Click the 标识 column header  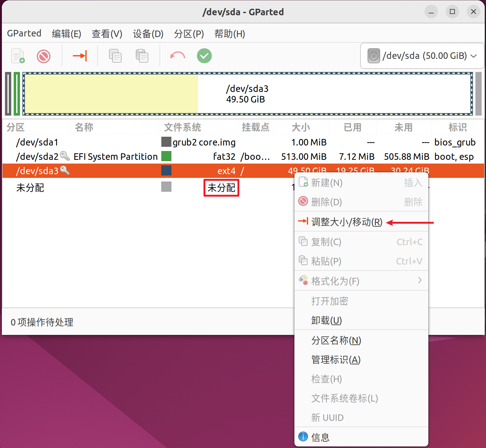point(458,127)
